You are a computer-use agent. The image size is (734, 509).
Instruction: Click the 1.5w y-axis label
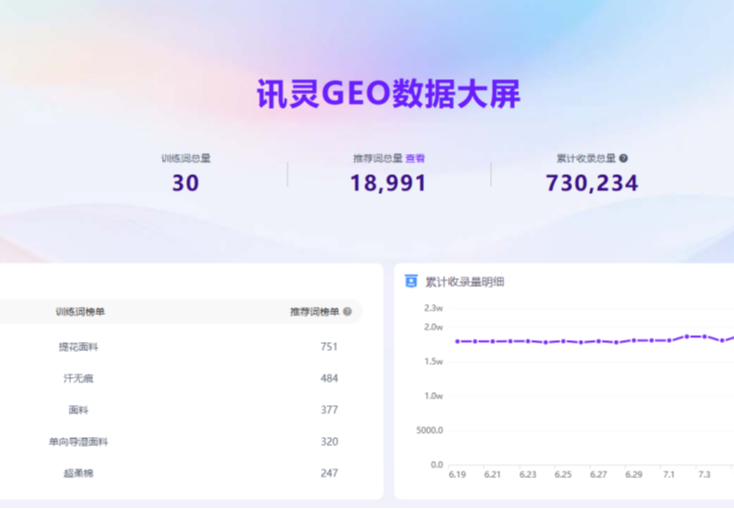pos(433,361)
